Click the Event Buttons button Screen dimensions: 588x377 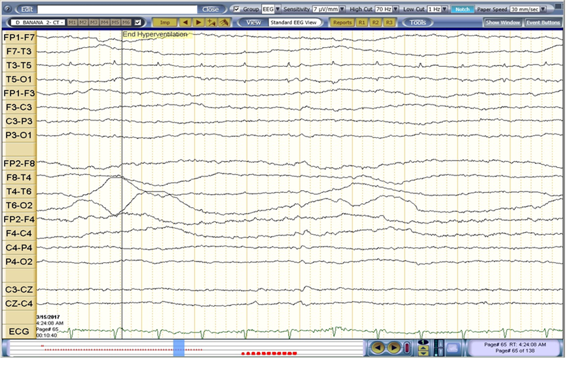543,22
